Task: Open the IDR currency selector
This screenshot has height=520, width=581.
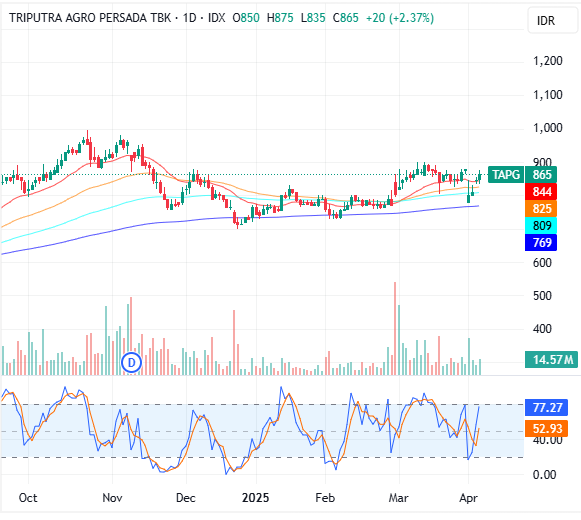Action: click(552, 20)
